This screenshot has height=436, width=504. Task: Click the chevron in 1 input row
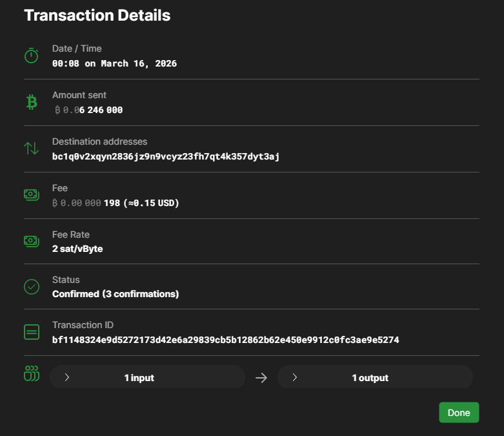pos(67,377)
